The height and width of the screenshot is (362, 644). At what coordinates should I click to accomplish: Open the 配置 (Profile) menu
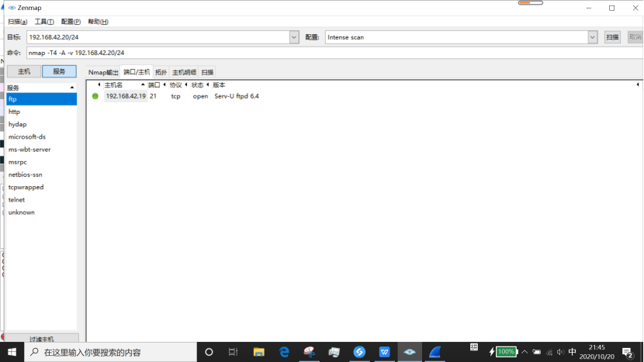point(71,22)
